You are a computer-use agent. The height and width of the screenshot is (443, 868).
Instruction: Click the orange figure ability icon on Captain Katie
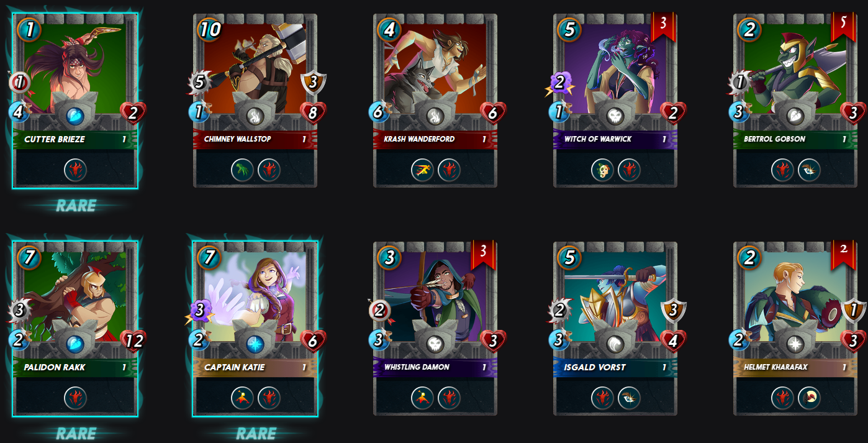242,398
